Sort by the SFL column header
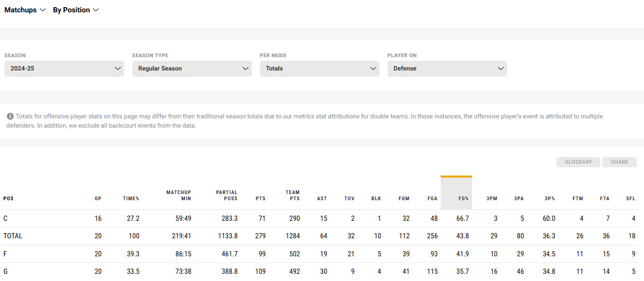644x281 pixels. pyautogui.click(x=631, y=198)
